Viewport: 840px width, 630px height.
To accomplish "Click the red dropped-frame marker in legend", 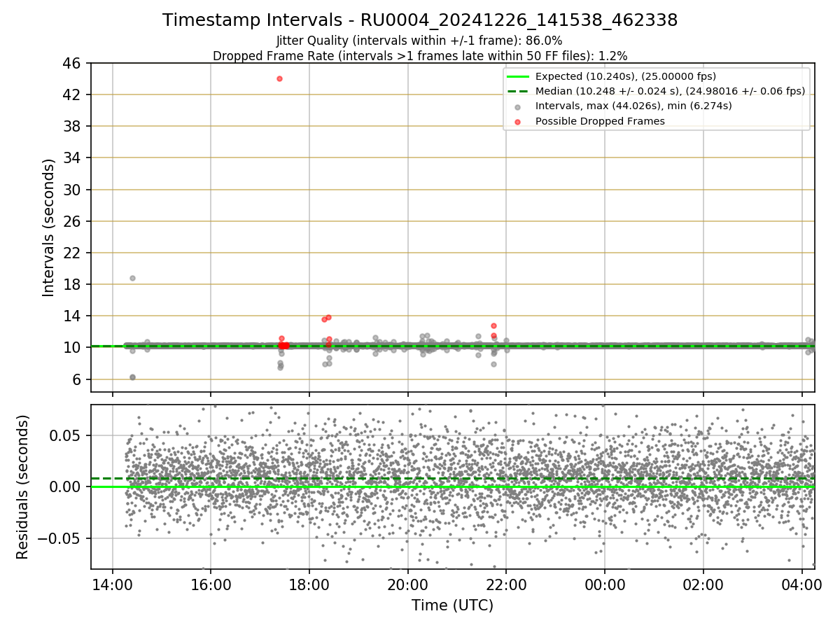I will (x=517, y=121).
